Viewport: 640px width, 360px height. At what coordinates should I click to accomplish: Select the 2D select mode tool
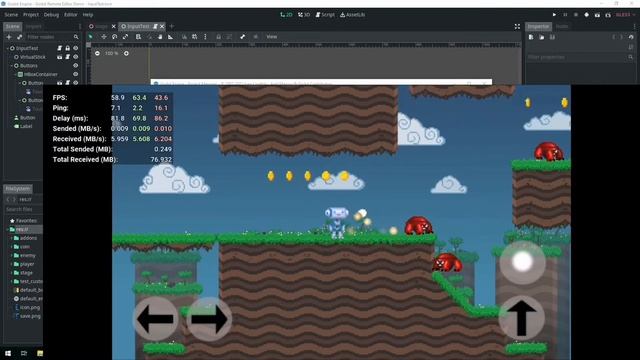coord(90,37)
